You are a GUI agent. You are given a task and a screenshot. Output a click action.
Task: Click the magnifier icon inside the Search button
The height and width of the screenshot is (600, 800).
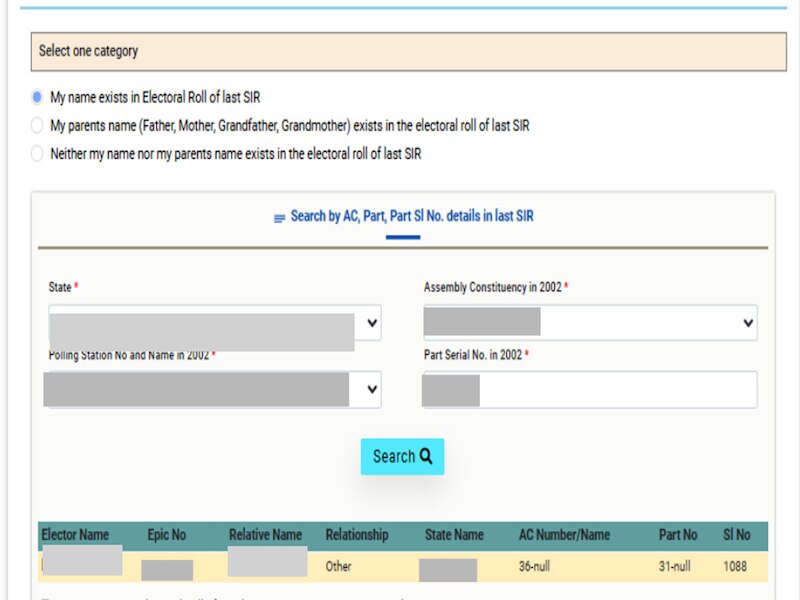(x=427, y=456)
